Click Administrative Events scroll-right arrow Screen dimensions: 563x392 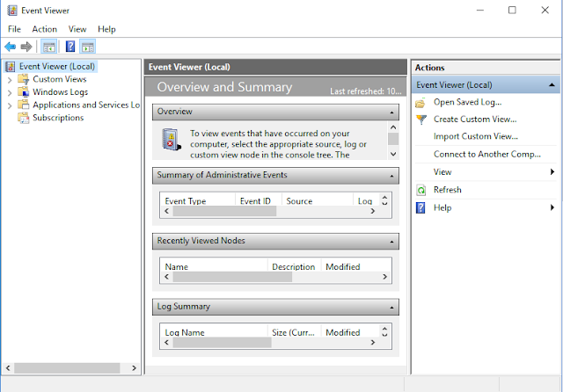coord(372,211)
